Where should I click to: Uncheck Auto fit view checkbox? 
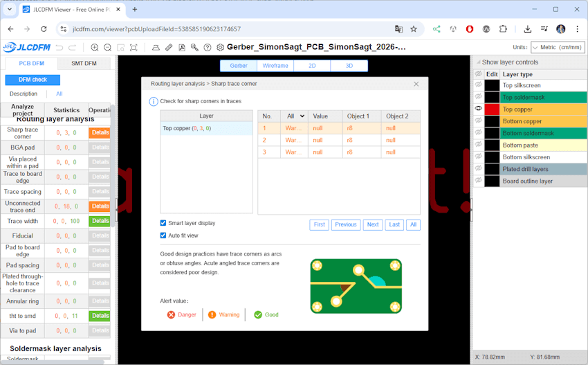[x=163, y=235]
